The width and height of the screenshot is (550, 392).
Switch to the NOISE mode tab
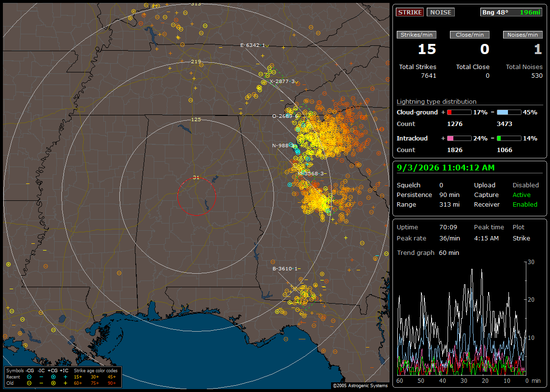[441, 12]
